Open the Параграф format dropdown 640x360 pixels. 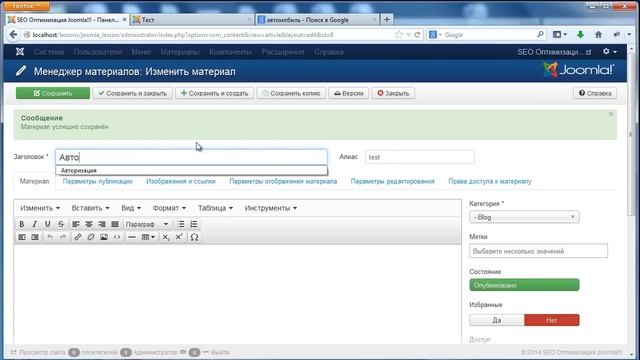(x=147, y=224)
